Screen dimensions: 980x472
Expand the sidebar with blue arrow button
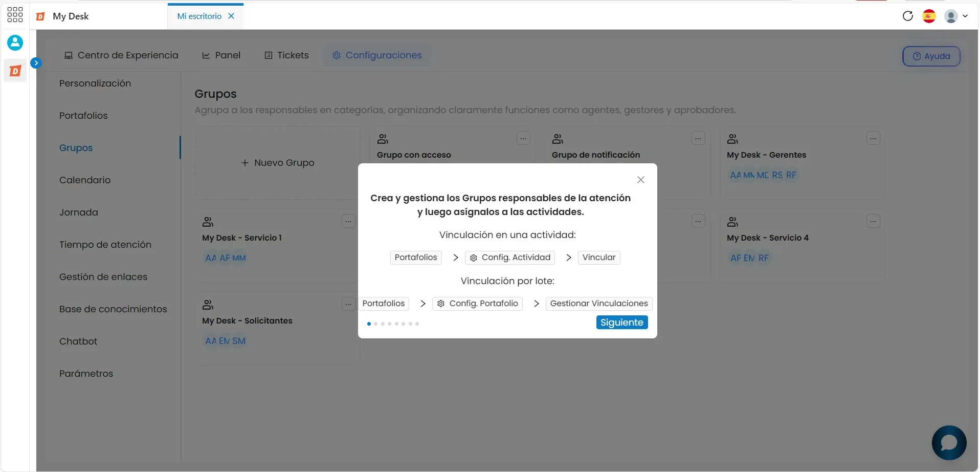tap(36, 63)
